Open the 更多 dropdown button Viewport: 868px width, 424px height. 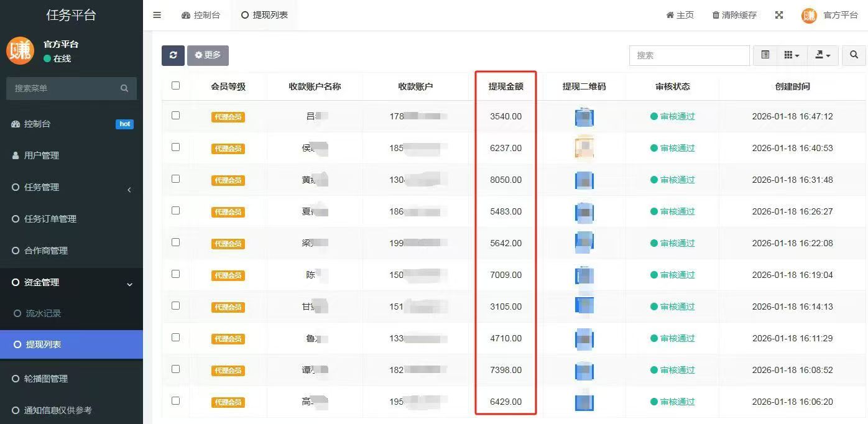[208, 55]
